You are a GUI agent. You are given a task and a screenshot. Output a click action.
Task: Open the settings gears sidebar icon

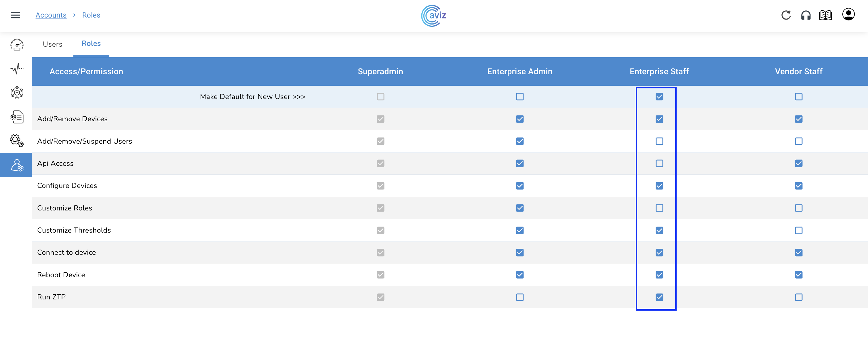tap(16, 140)
